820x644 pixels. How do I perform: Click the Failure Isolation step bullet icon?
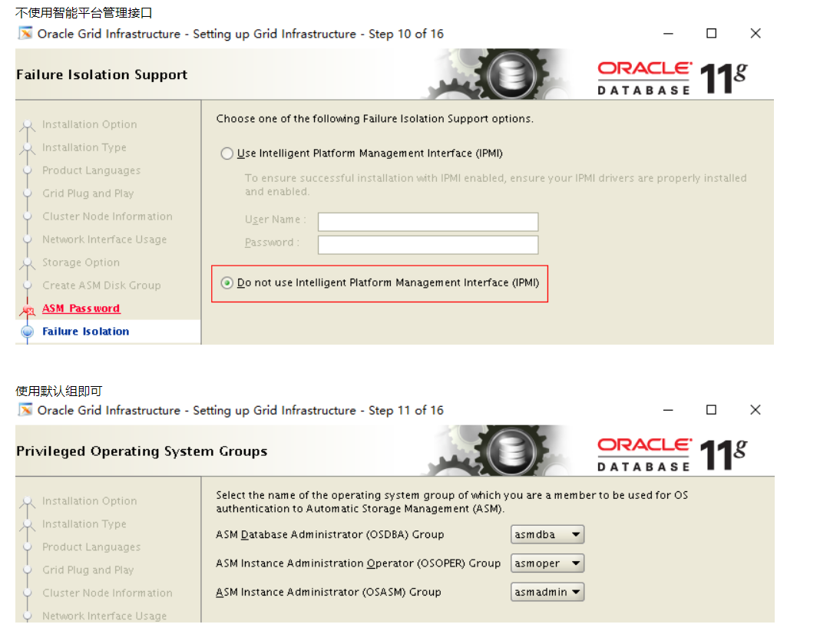[x=27, y=332]
